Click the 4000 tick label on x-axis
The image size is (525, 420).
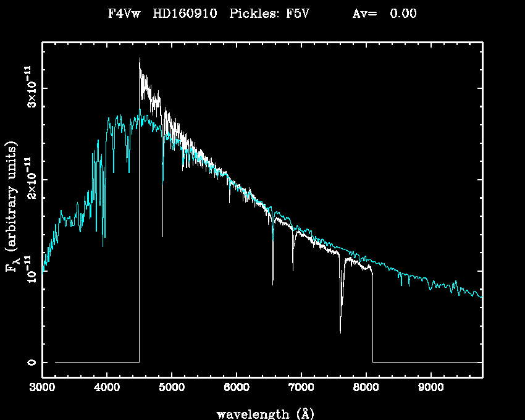point(107,388)
